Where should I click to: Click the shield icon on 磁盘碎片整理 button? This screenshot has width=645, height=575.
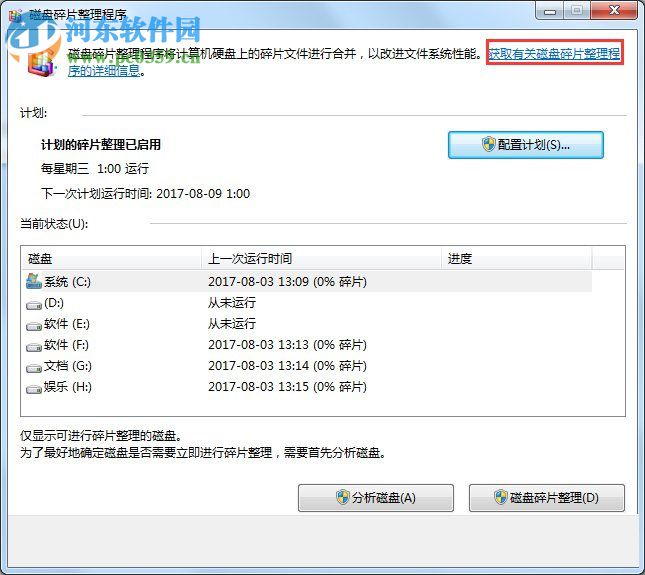point(500,497)
